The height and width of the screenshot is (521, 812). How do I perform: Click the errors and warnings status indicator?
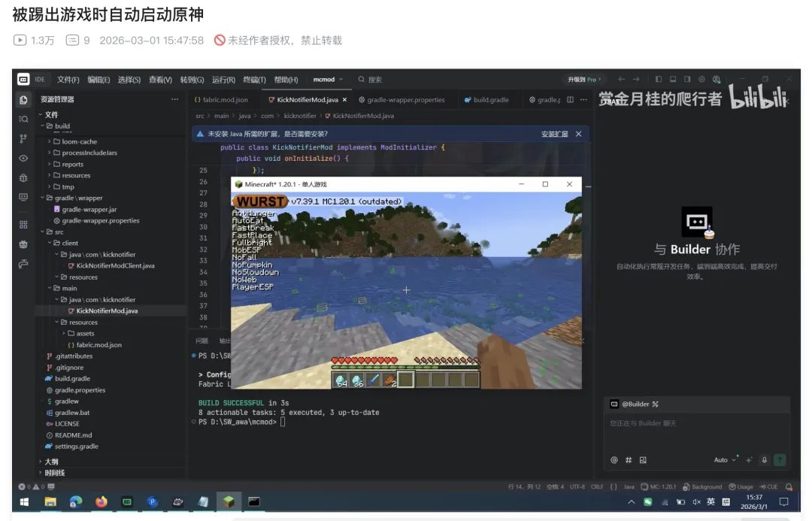click(x=32, y=487)
